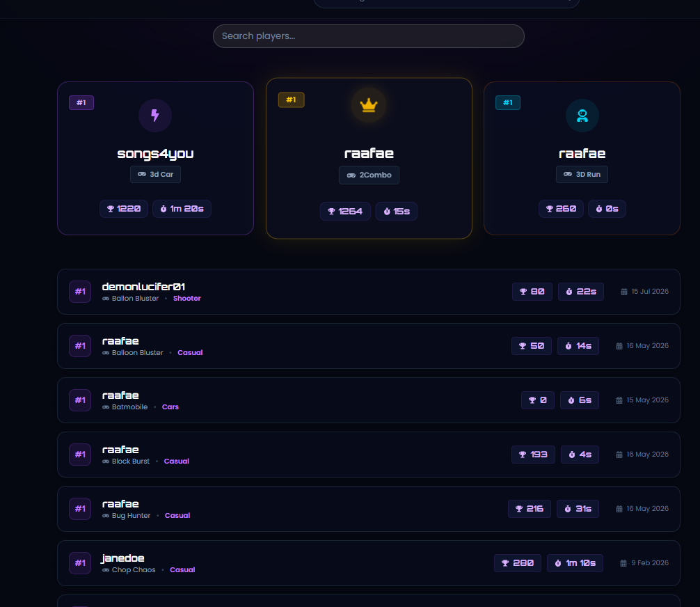Screen dimensions: 700x607
Task: Open the 3D Run game tag
Action: pyautogui.click(x=582, y=174)
